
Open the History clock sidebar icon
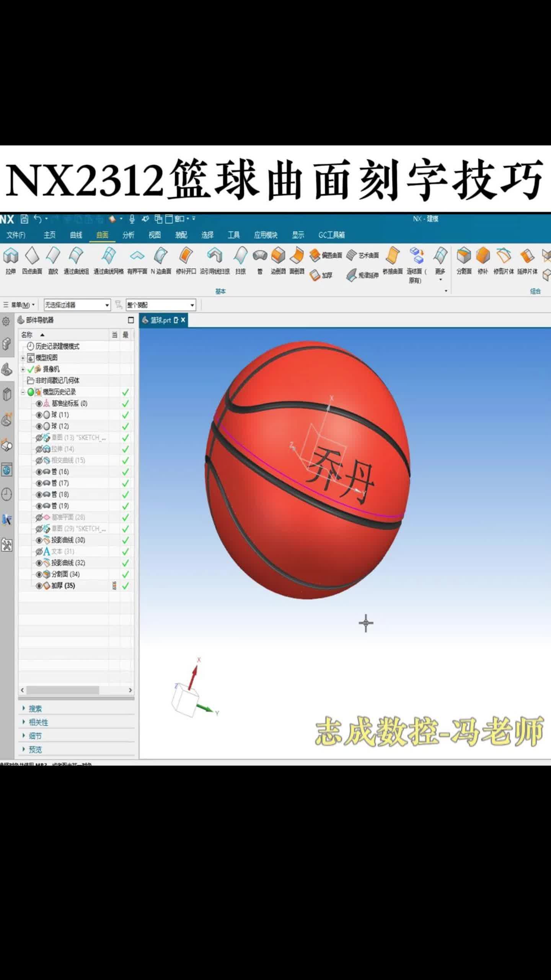click(7, 494)
